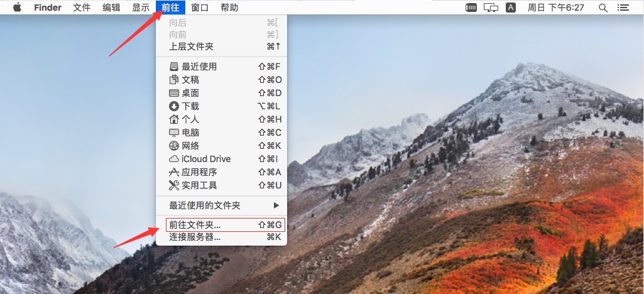Choose 应用程序 in the Go menu

click(199, 172)
